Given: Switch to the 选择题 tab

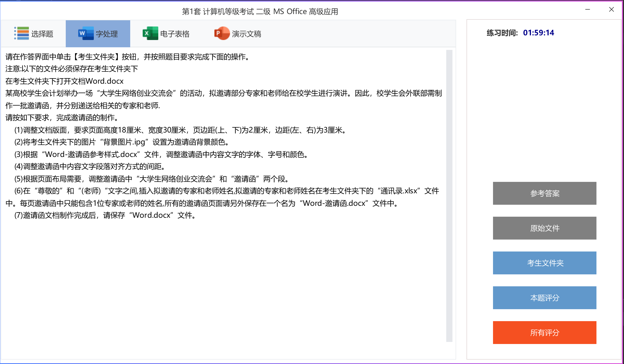Looking at the screenshot, I should pyautogui.click(x=42, y=34).
